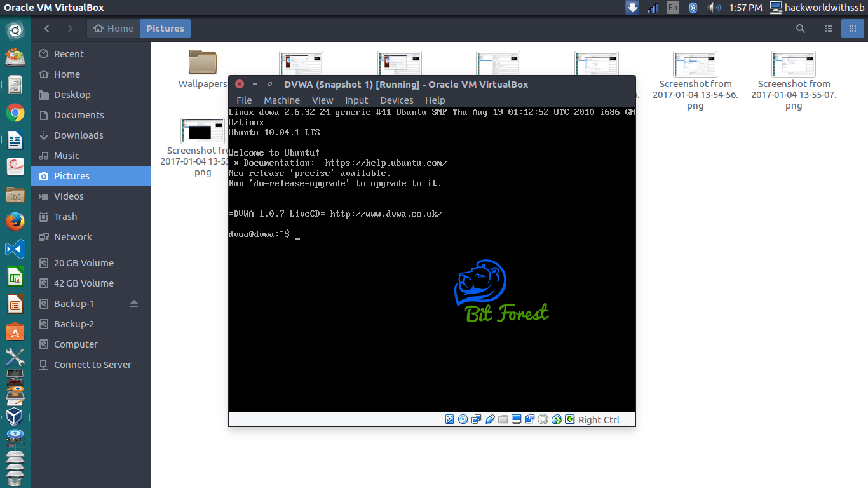The image size is (868, 488).
Task: Switch Files to list view
Action: pyautogui.click(x=828, y=29)
